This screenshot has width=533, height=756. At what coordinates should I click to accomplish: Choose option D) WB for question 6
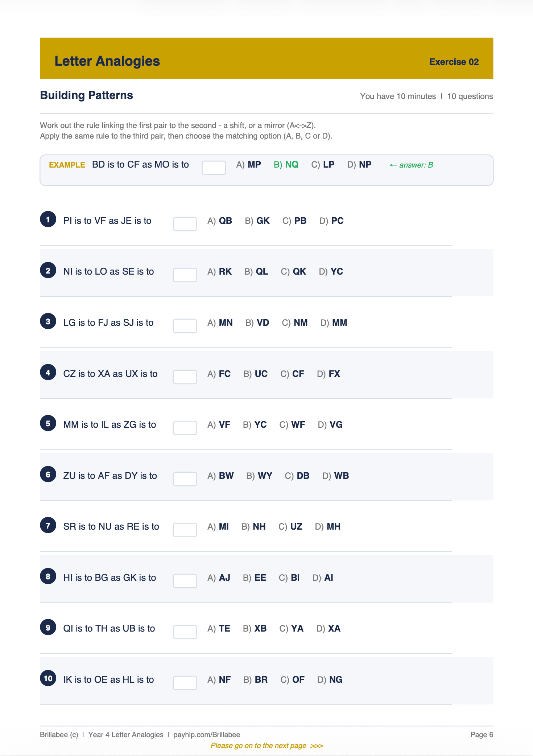pos(336,476)
